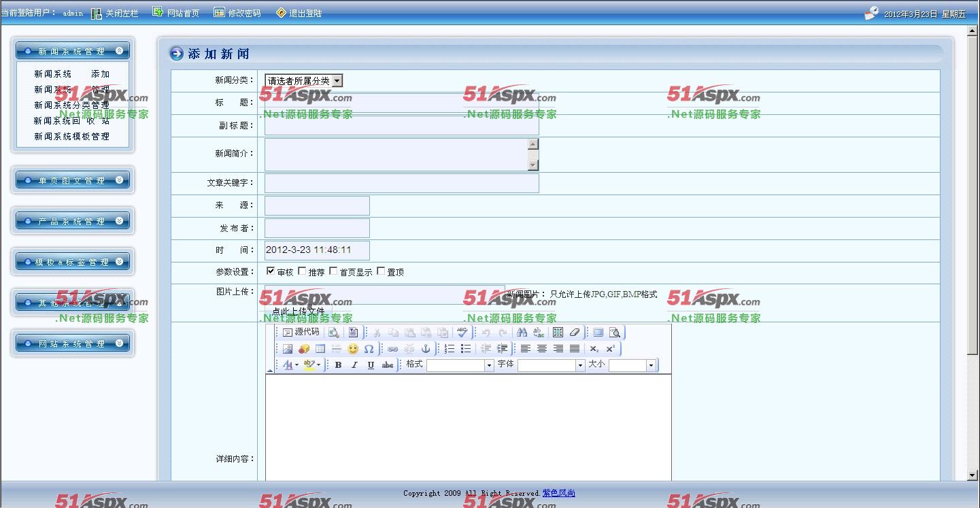Toggle bold formatting
The image size is (980, 508).
[x=338, y=365]
